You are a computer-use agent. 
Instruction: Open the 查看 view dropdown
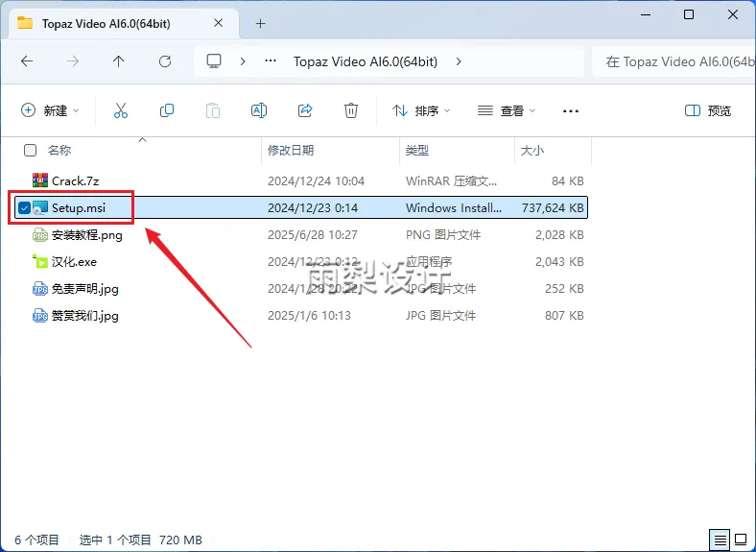(507, 110)
